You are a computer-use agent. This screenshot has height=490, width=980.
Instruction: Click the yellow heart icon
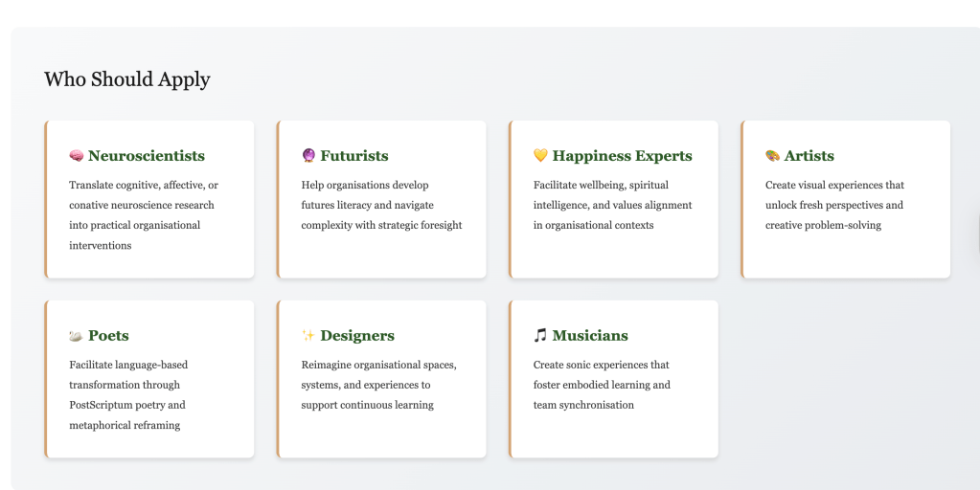540,156
